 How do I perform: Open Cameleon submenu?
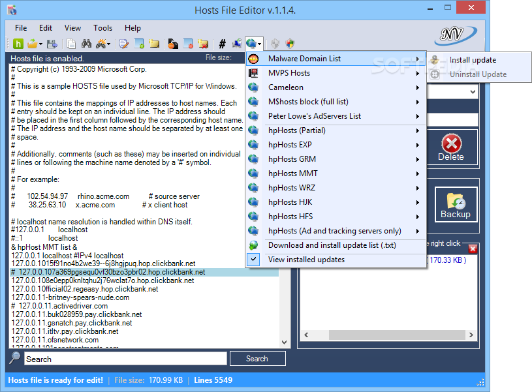(336, 87)
